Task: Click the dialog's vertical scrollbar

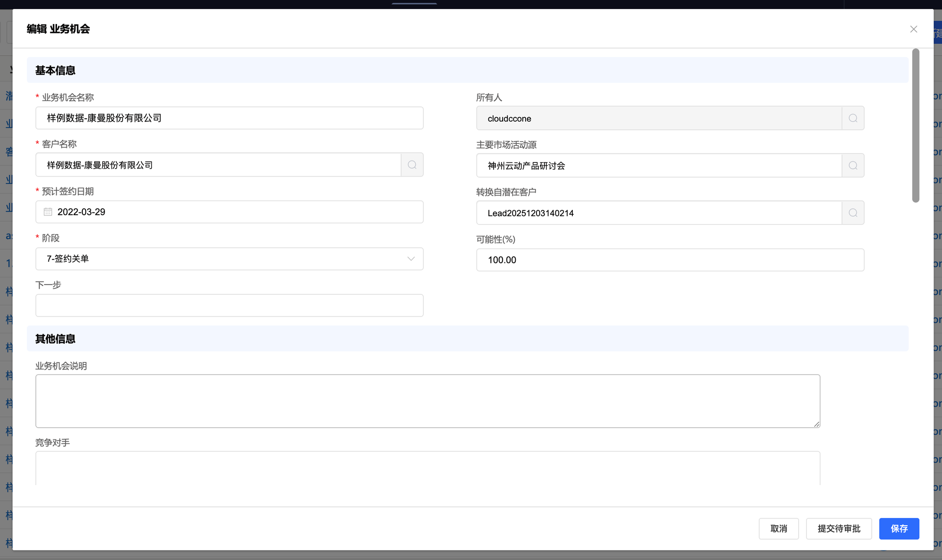Action: pos(916,125)
